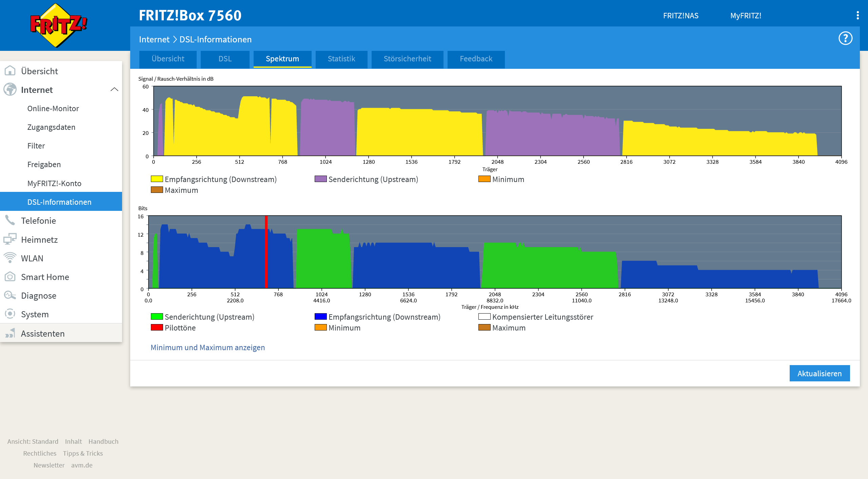This screenshot has width=868, height=479.
Task: Collapse the Internet menu section
Action: coord(115,89)
